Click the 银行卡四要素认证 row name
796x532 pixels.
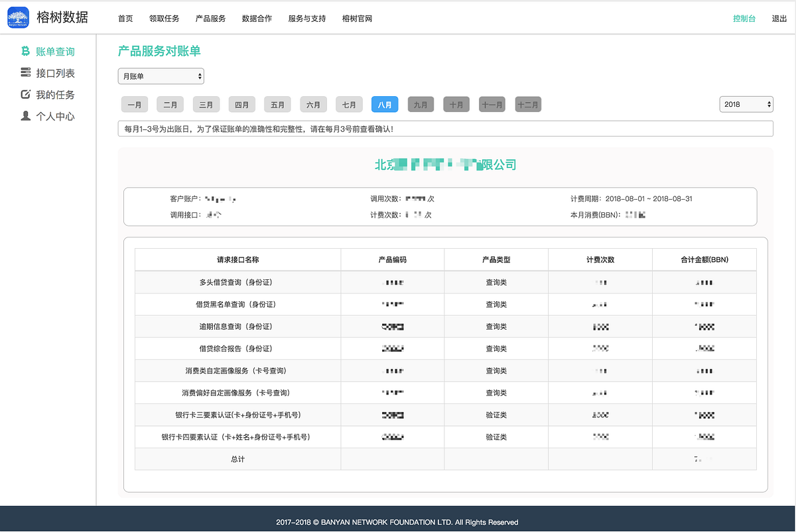click(x=237, y=437)
